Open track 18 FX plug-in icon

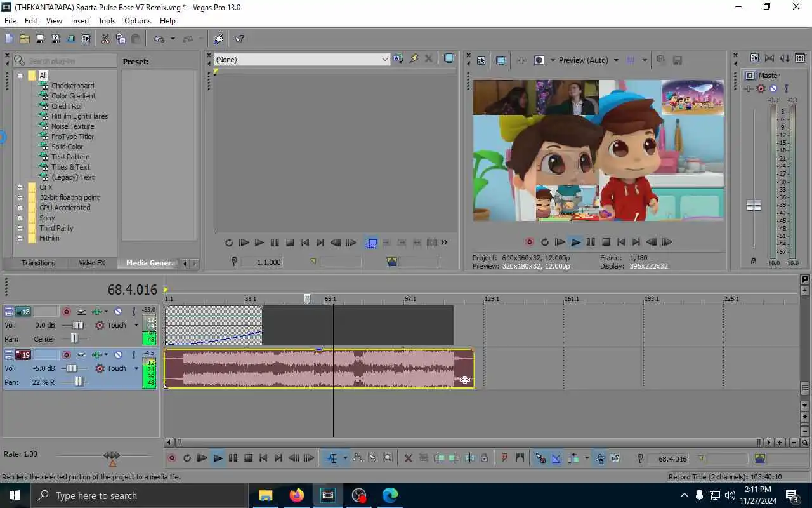(x=97, y=312)
